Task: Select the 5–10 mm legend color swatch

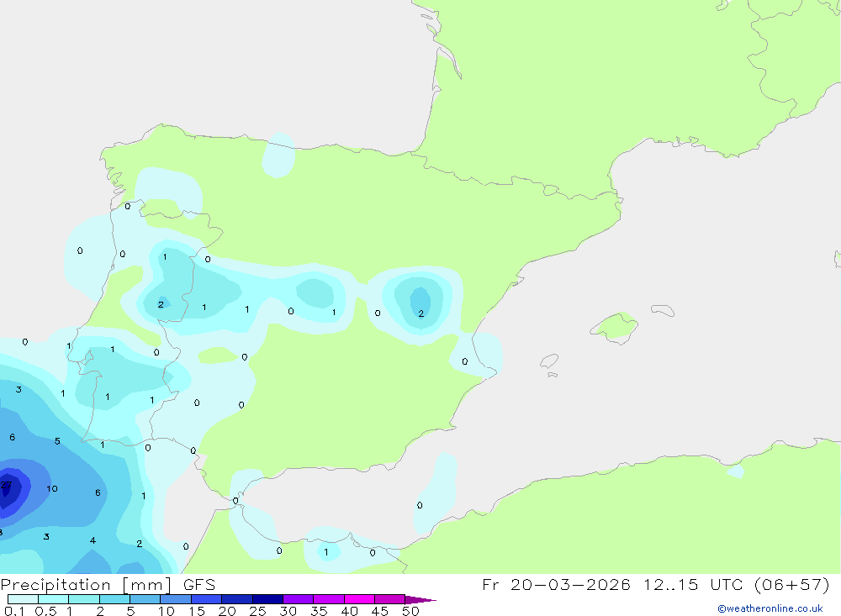Action: point(145,599)
